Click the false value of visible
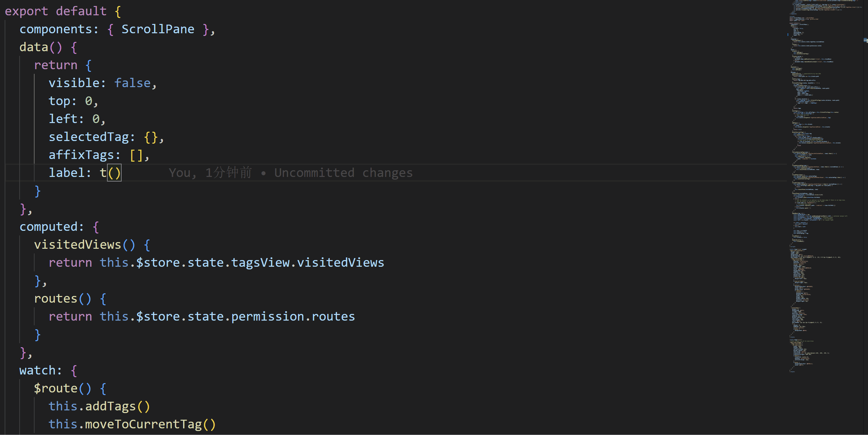868x435 pixels. 132,83
